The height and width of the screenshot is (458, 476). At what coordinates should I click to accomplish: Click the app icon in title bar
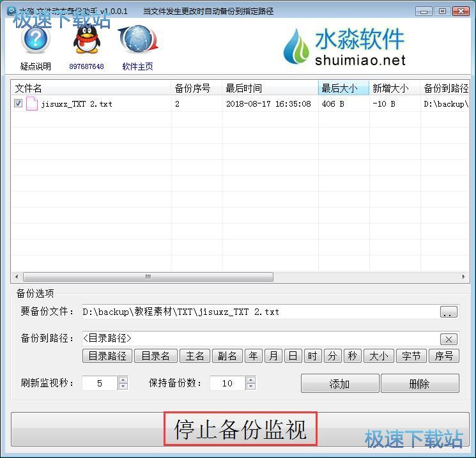click(12, 11)
